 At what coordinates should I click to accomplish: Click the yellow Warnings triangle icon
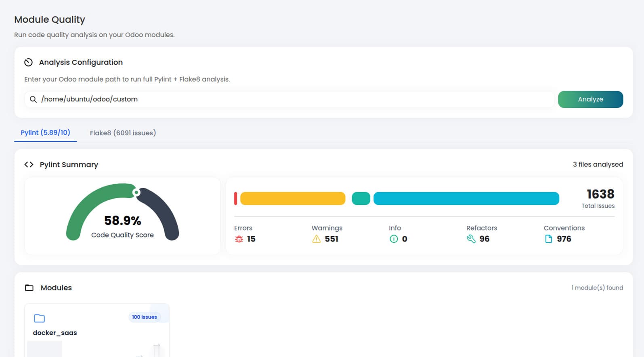tap(316, 239)
